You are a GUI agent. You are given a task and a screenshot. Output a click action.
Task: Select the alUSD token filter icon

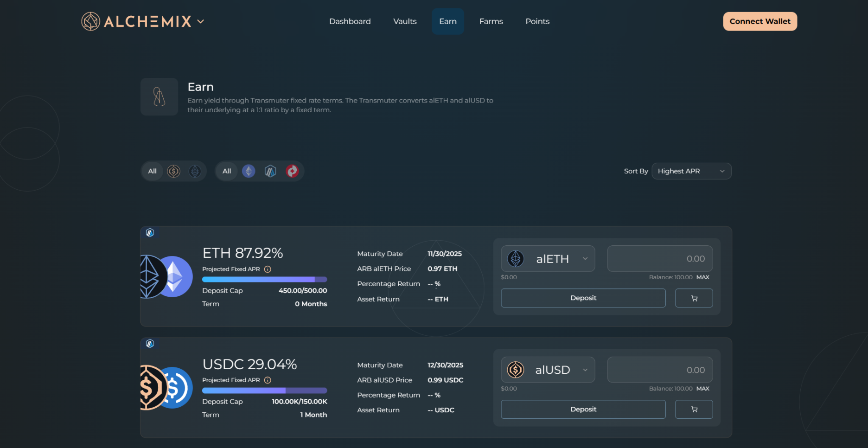(173, 171)
